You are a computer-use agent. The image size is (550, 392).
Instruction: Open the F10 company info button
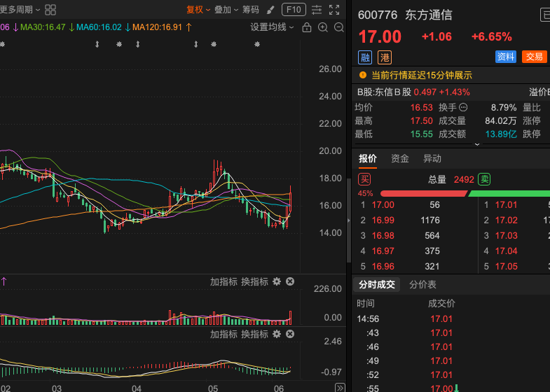[x=294, y=10]
